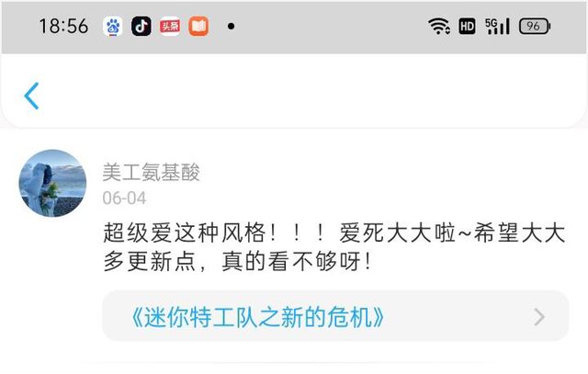
Task: Tap the 5G signal strength icon
Action: pyautogui.click(x=497, y=27)
